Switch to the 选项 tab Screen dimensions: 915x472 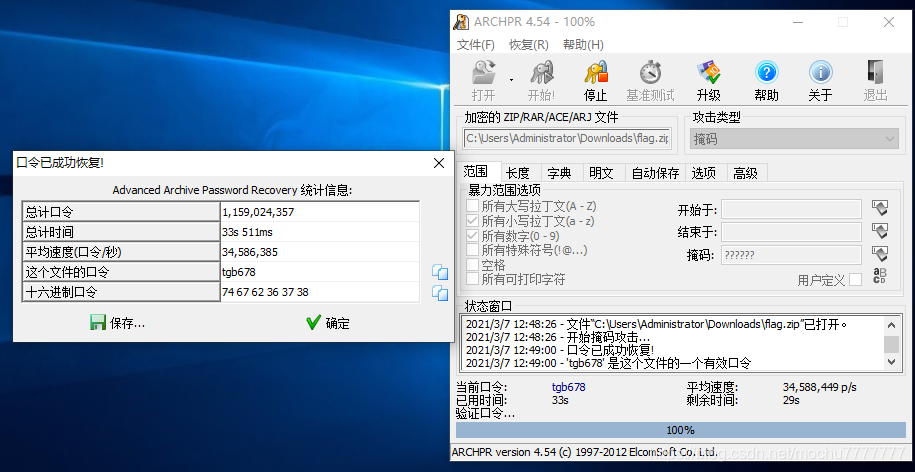[704, 173]
